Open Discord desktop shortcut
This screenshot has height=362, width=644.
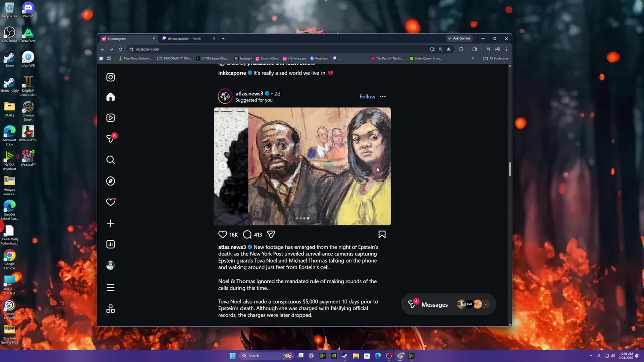click(x=28, y=10)
